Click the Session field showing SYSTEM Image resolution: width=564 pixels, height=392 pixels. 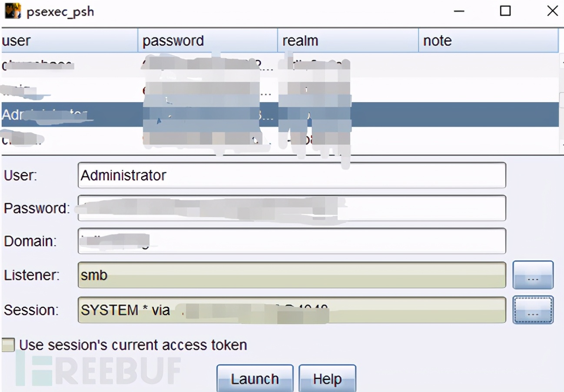[x=292, y=310]
